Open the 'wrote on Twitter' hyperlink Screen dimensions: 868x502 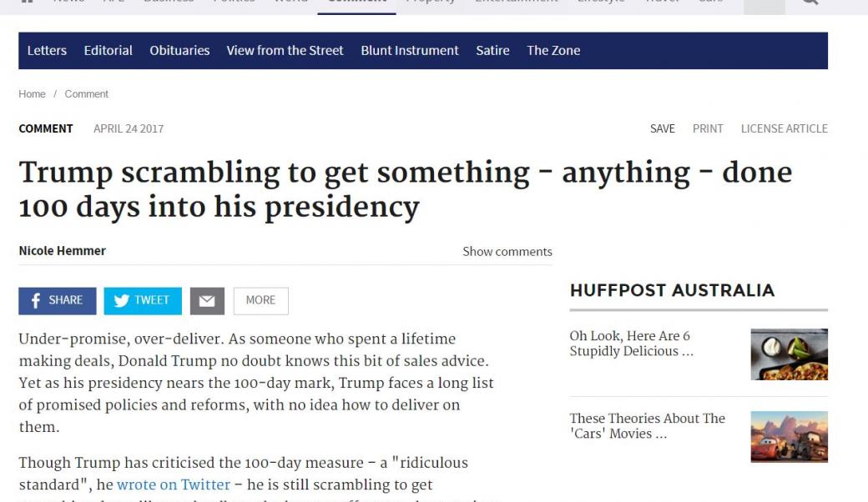[x=174, y=484]
